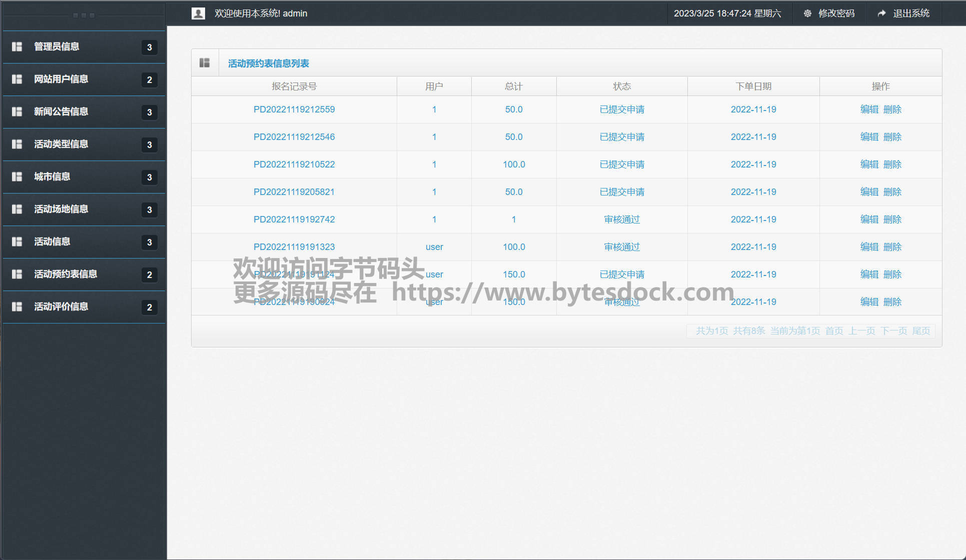Click the sidebar drag handle dots
The image size is (966, 560).
click(84, 15)
